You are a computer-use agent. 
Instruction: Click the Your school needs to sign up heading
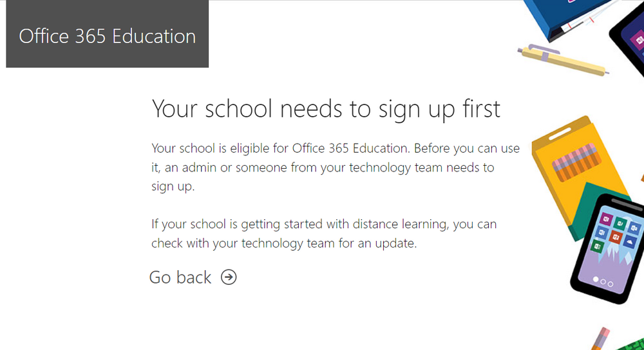pos(326,109)
